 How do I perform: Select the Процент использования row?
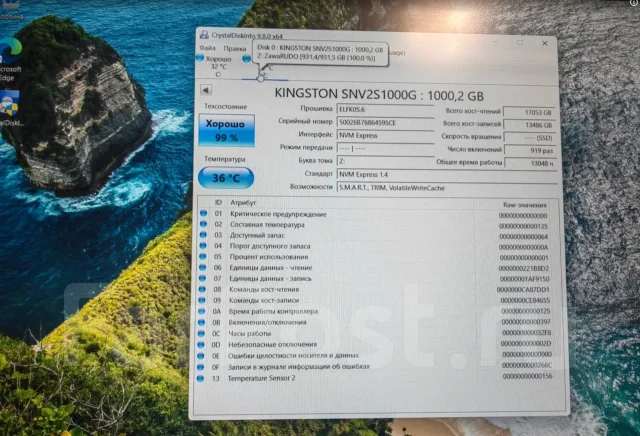click(376, 257)
